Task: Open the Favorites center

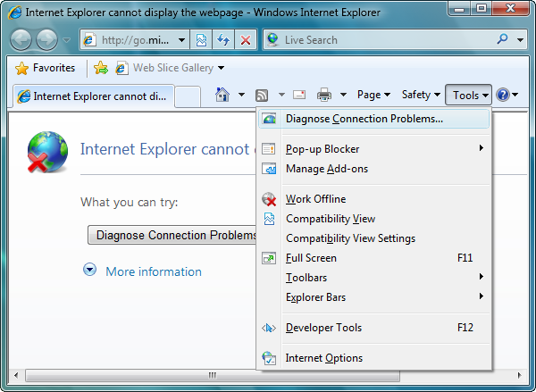Action: point(46,68)
